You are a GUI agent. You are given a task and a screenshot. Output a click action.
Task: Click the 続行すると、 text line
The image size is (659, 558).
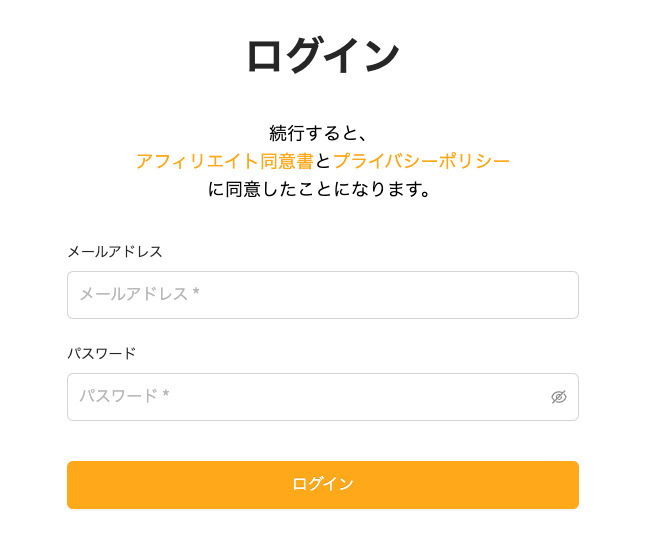(318, 133)
